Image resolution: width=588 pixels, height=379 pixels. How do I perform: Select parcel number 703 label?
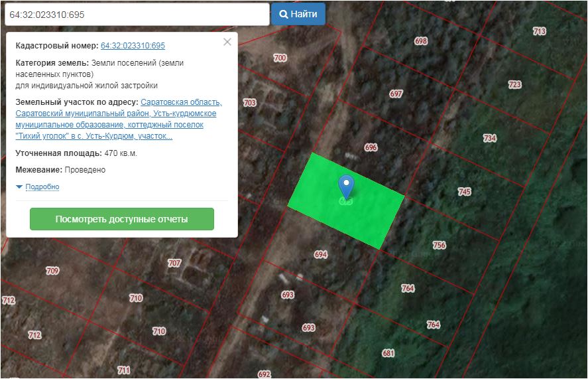tap(249, 103)
